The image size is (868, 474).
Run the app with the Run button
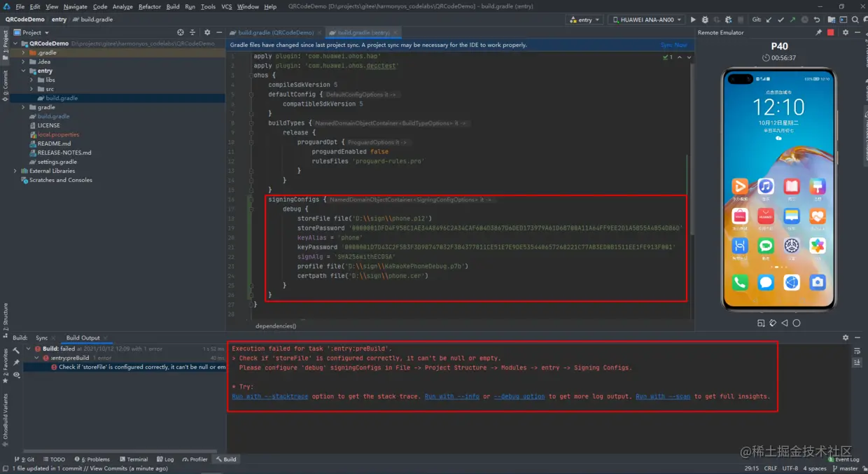coord(693,20)
